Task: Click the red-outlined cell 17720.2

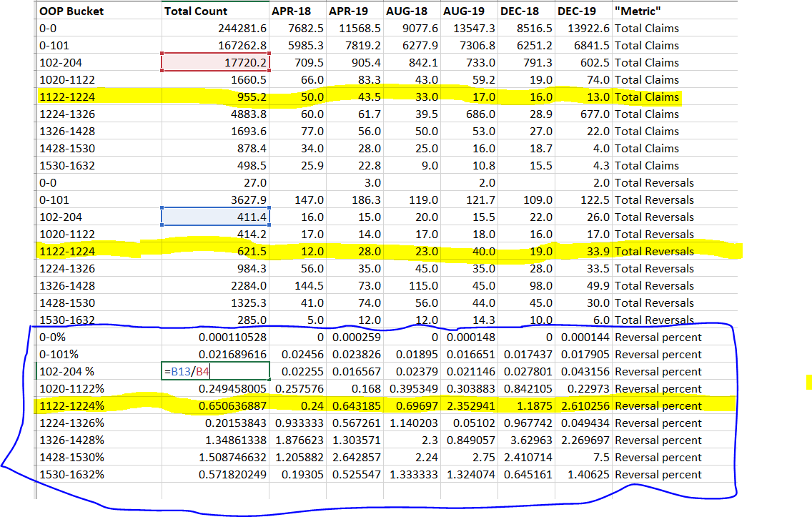Action: point(215,62)
